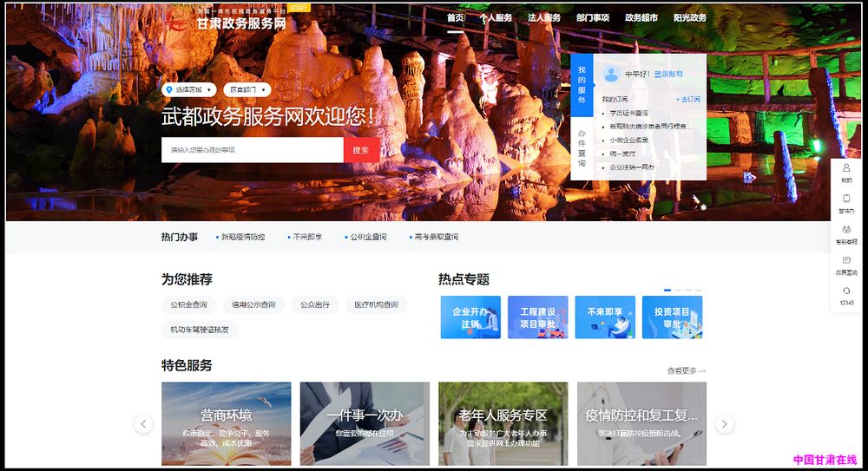Click the 登录账号 login link
The width and height of the screenshot is (868, 471).
point(668,75)
